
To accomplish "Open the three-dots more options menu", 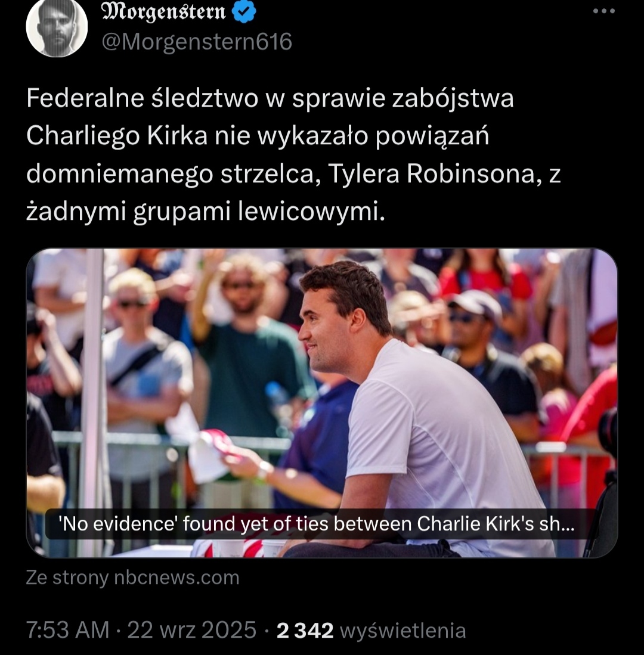I will 604,11.
